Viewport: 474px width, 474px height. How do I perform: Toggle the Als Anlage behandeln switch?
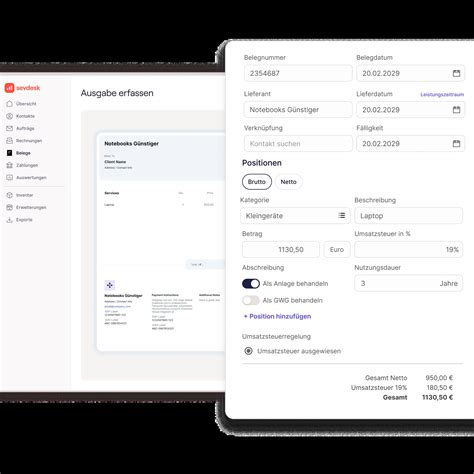click(251, 284)
